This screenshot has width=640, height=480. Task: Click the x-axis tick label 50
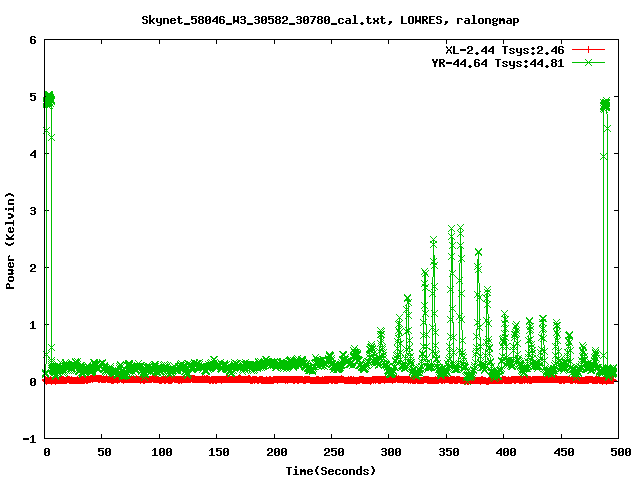point(104,452)
